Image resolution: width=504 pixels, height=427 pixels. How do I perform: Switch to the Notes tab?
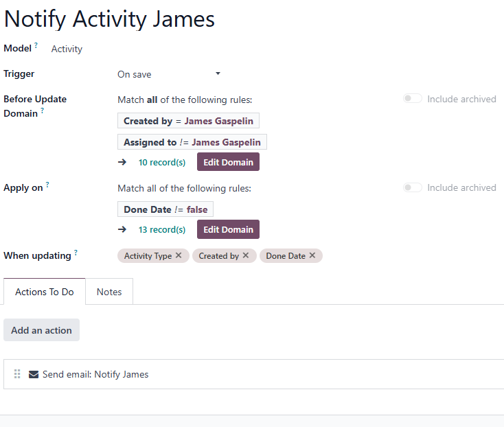[x=109, y=292]
